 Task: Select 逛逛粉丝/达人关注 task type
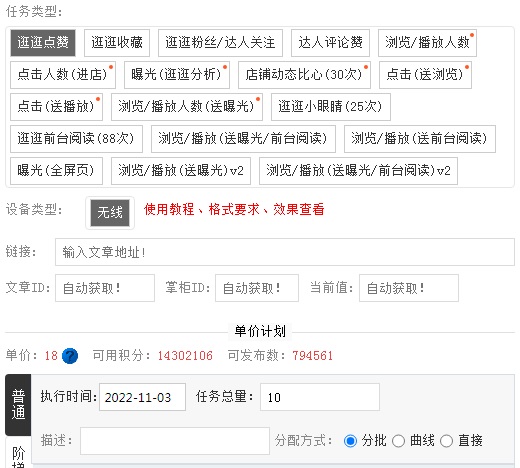click(x=220, y=43)
